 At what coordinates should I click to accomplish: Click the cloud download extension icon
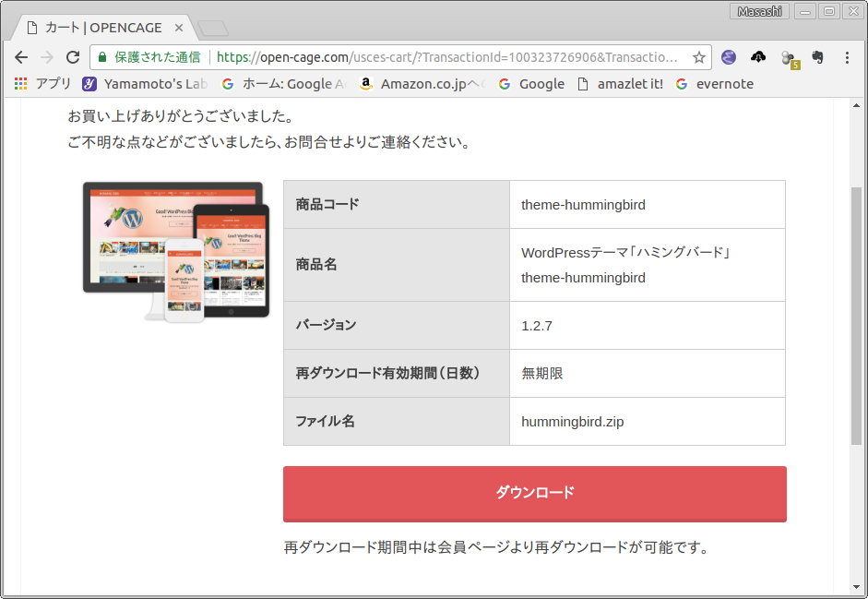coord(758,57)
